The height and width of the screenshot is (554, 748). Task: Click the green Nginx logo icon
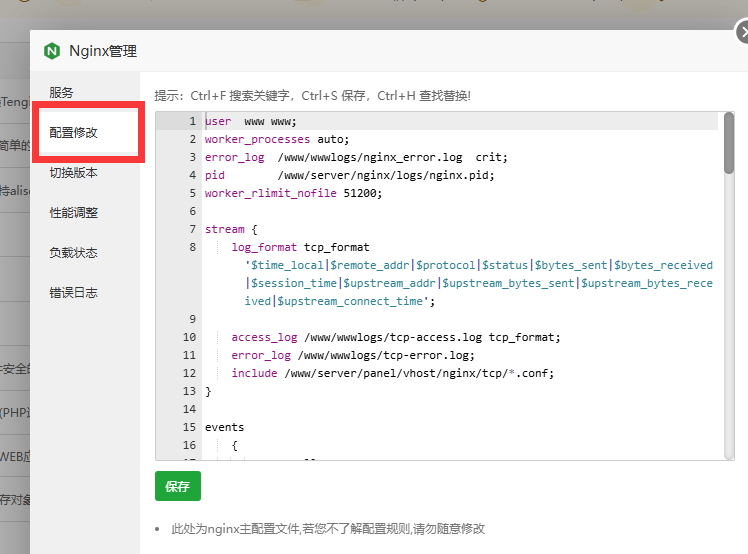(52, 51)
